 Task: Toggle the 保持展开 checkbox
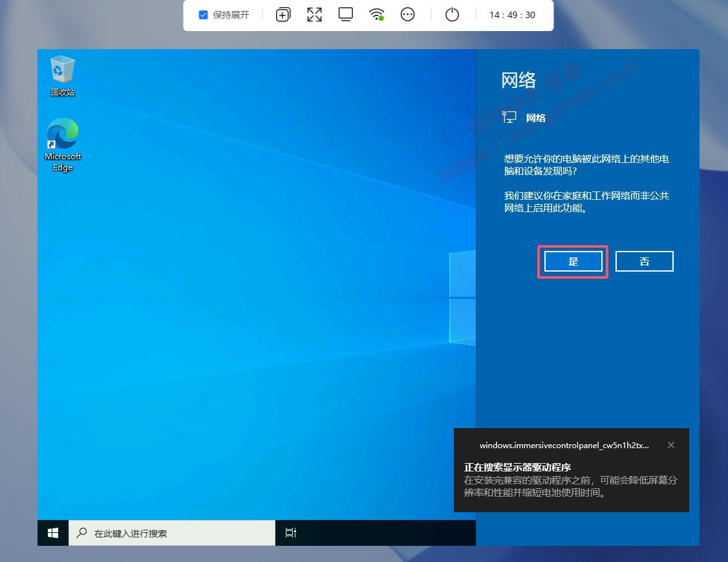[204, 15]
